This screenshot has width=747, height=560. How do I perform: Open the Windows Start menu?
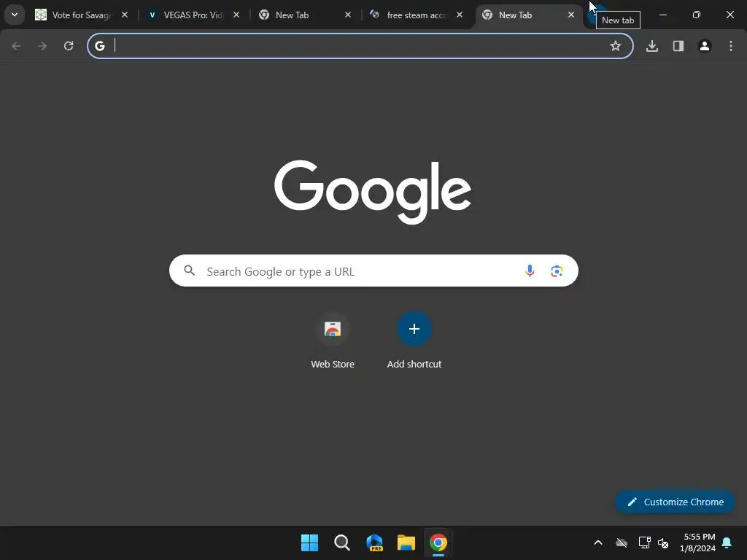(309, 542)
